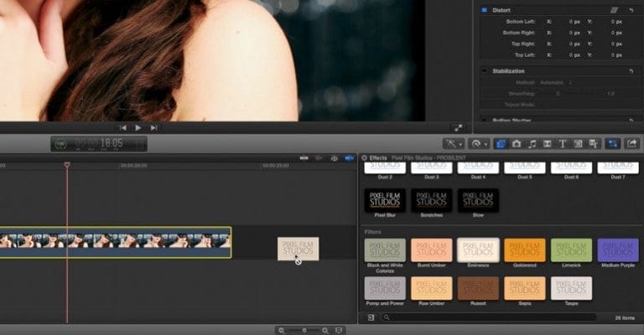Jump to previous edit point
This screenshot has height=335, width=644.
[x=122, y=128]
